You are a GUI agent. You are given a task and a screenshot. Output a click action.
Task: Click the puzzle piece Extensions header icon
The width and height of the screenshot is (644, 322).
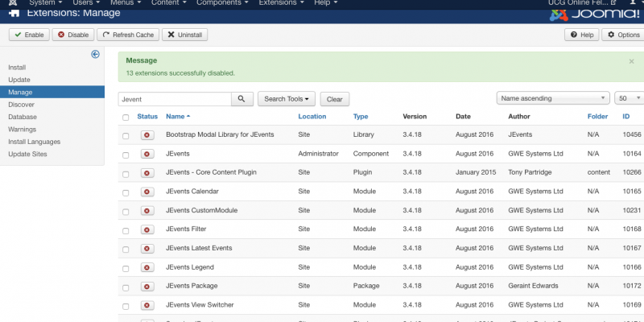14,13
